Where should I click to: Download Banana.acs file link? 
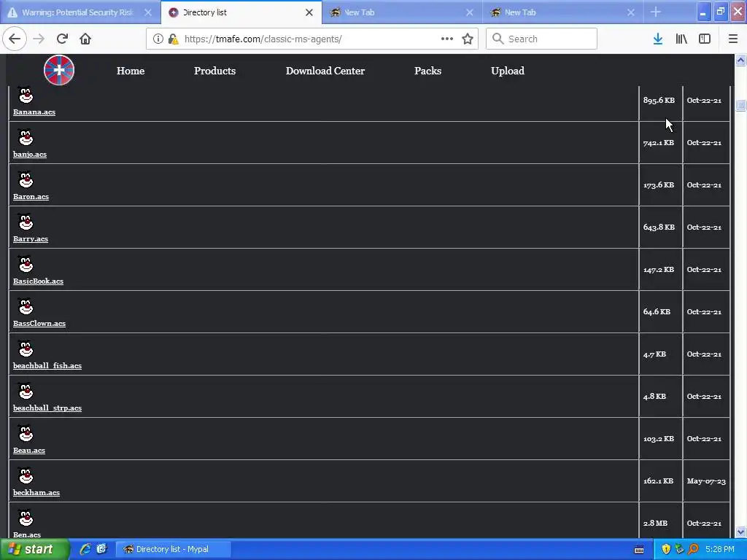click(x=34, y=112)
